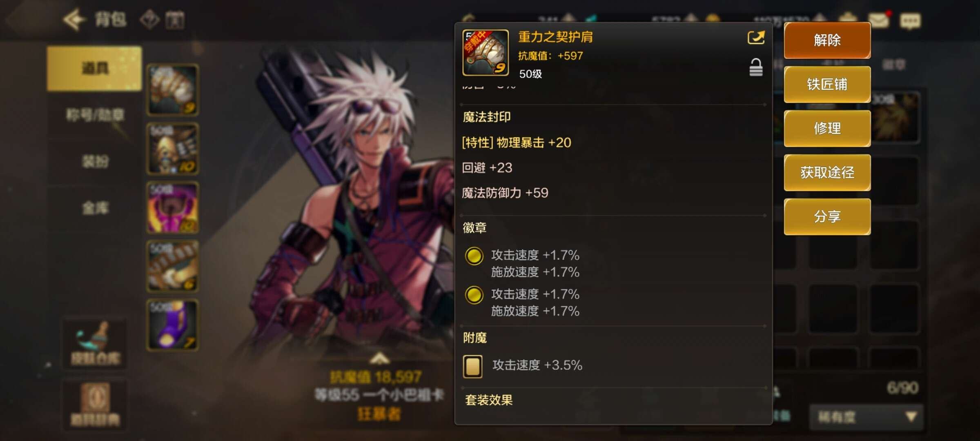The height and width of the screenshot is (441, 980).
Task: Open the question-mark help diamond icon
Action: (x=150, y=20)
